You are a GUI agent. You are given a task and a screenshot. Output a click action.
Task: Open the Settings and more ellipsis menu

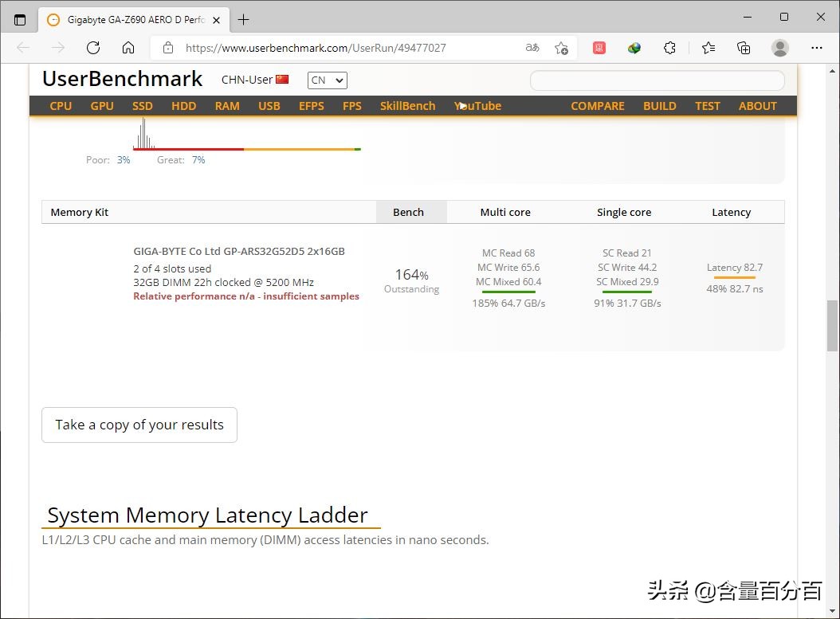(x=817, y=48)
